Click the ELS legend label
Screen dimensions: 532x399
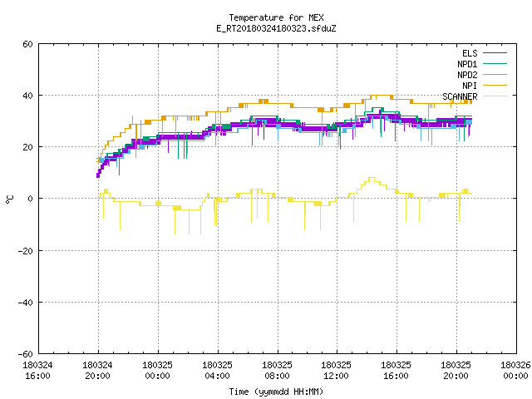tap(470, 53)
